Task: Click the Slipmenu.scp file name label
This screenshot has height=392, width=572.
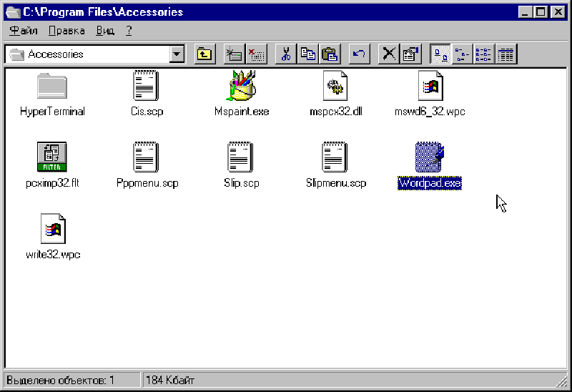Action: (336, 183)
